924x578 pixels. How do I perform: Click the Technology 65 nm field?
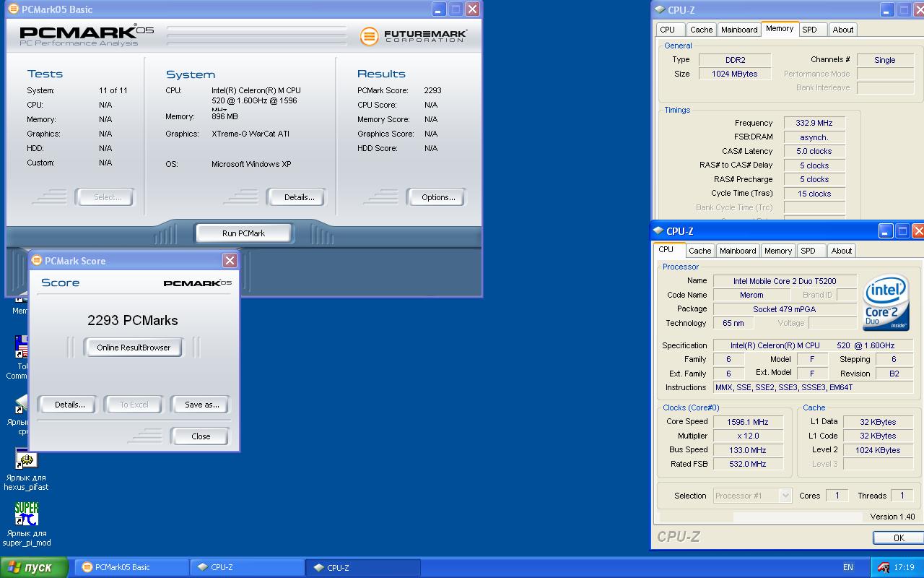tap(733, 323)
